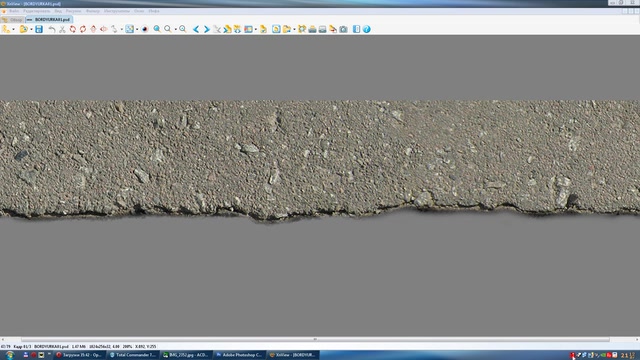Zoom out with the empty magnifier icon
The width and height of the screenshot is (640, 360).
[x=168, y=29]
